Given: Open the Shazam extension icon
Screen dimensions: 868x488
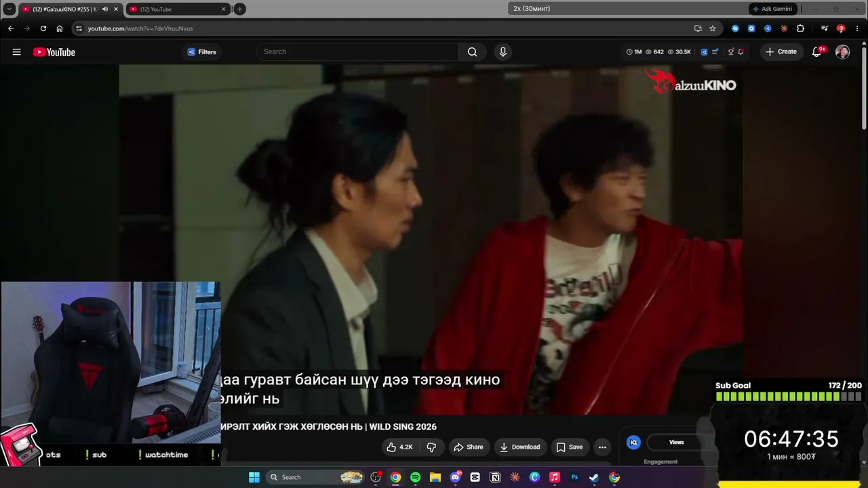Looking at the screenshot, I should click(x=735, y=28).
